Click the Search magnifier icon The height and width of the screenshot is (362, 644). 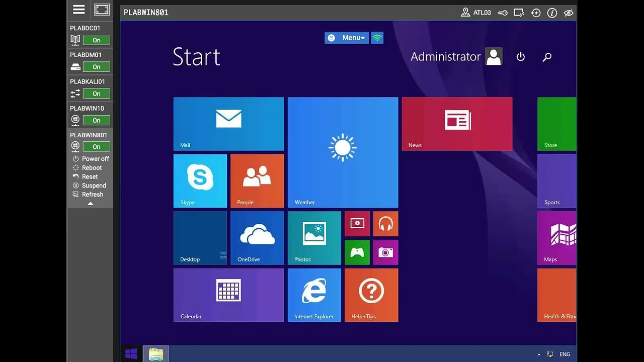(x=547, y=57)
